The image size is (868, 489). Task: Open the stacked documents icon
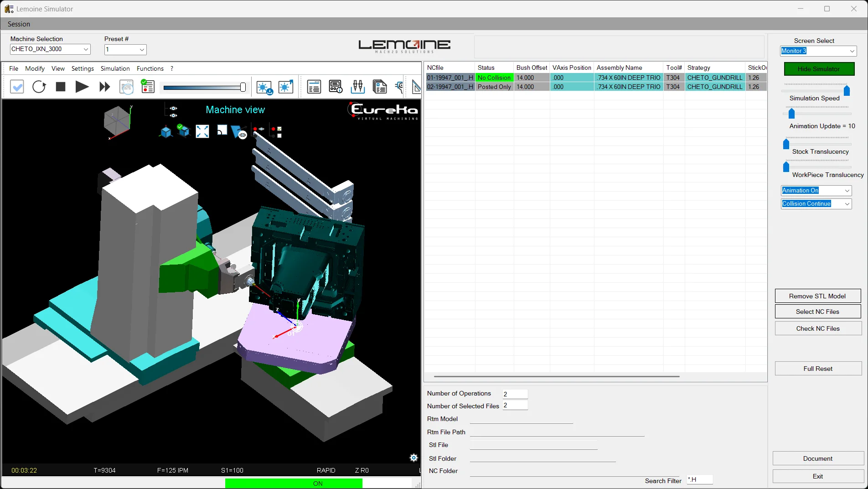[380, 87]
